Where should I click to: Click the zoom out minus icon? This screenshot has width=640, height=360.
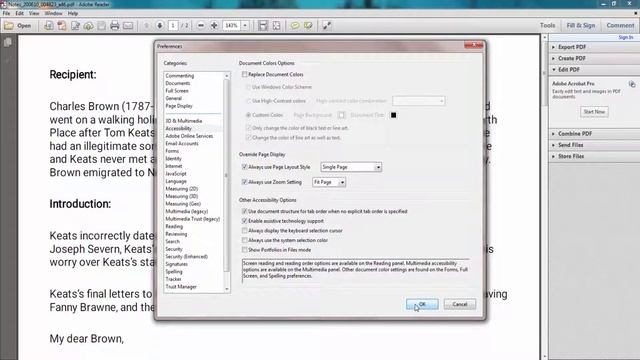(201, 26)
